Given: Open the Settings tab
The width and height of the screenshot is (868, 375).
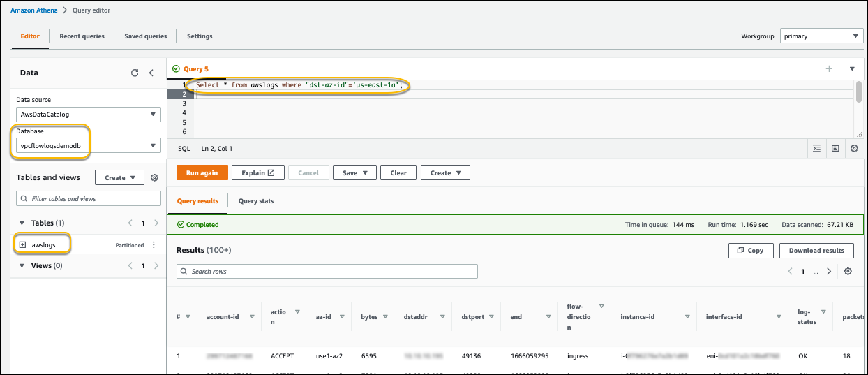Looking at the screenshot, I should coord(200,36).
